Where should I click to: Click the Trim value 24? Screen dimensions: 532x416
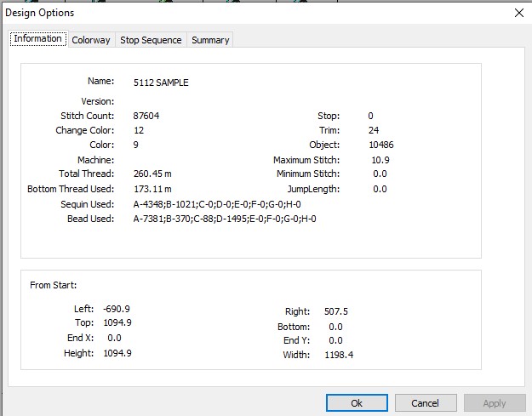coord(374,130)
